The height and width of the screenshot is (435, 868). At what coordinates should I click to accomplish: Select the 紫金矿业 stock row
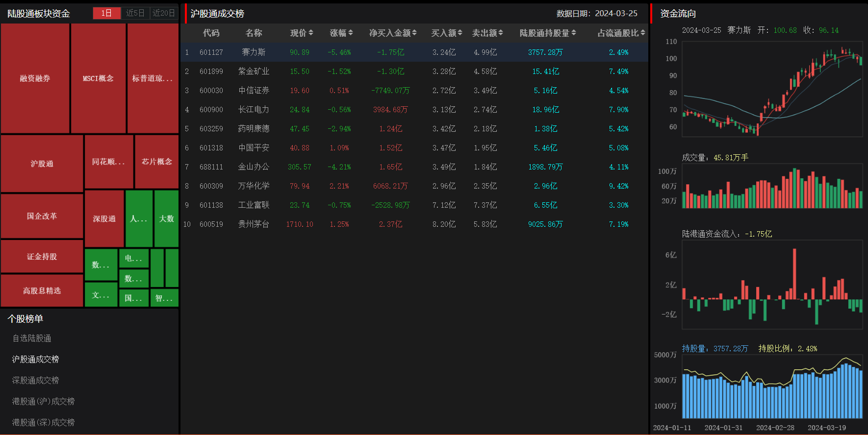[x=414, y=71]
